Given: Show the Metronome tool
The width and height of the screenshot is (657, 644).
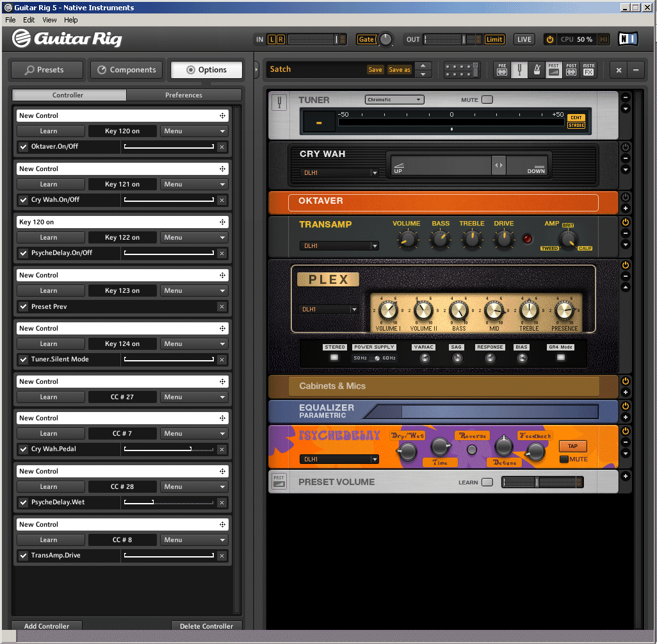Looking at the screenshot, I should pyautogui.click(x=537, y=70).
